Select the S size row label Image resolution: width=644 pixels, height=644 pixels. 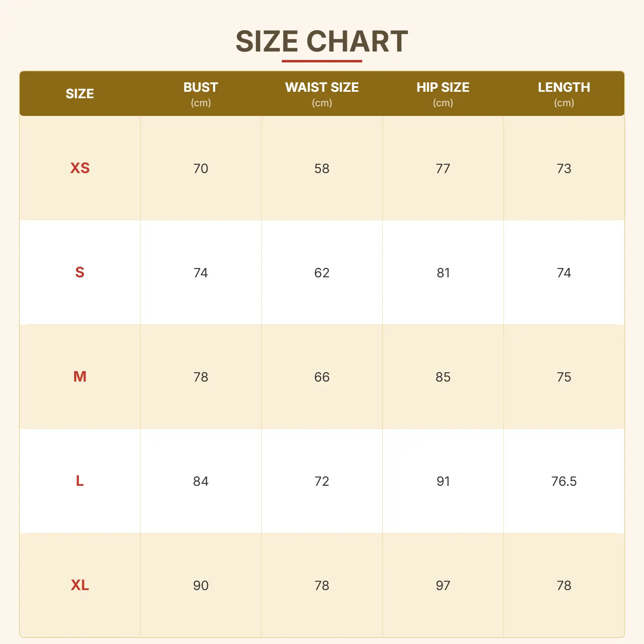(80, 272)
